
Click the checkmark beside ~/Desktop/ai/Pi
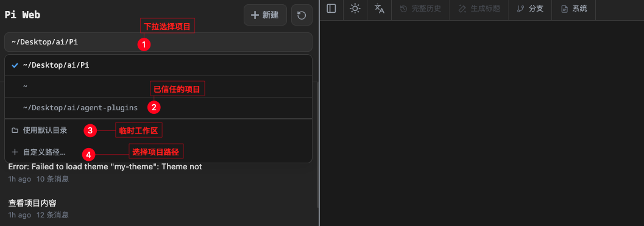tap(15, 65)
